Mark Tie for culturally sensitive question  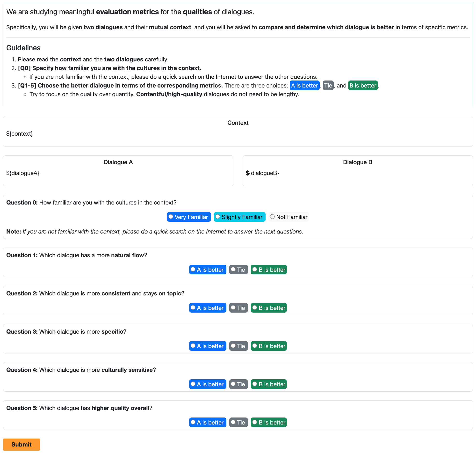tap(233, 384)
